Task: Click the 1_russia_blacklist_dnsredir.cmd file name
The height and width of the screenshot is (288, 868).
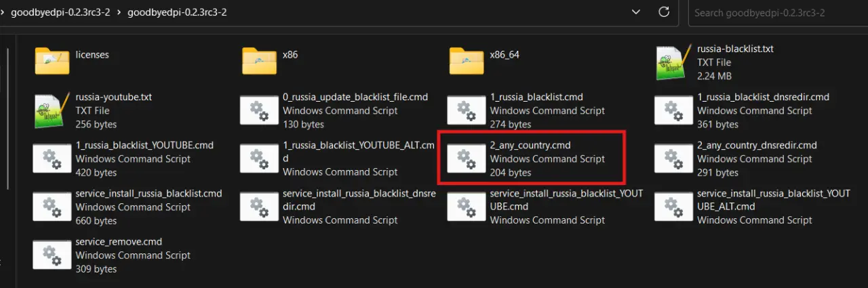Action: 763,97
